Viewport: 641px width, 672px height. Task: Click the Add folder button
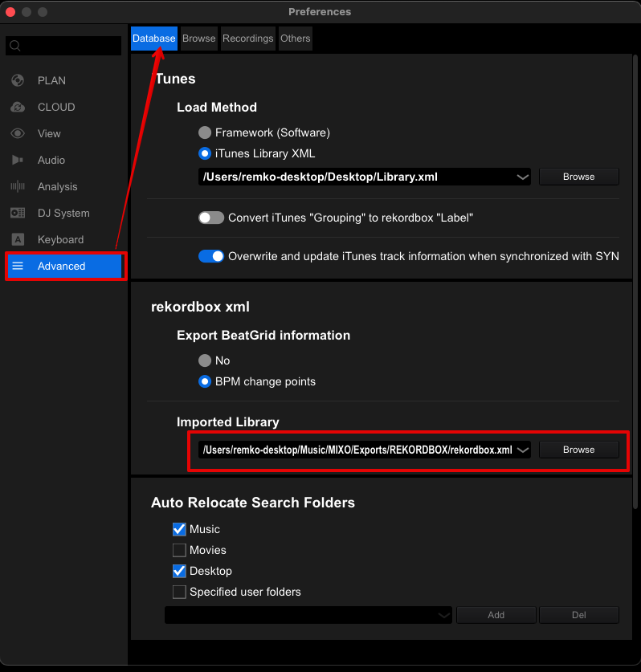(496, 615)
